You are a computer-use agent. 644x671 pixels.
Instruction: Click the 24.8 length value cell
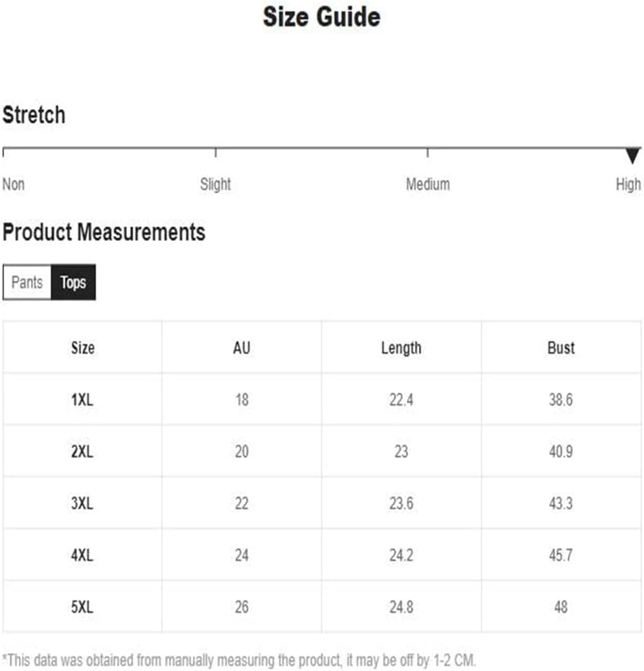pyautogui.click(x=401, y=607)
